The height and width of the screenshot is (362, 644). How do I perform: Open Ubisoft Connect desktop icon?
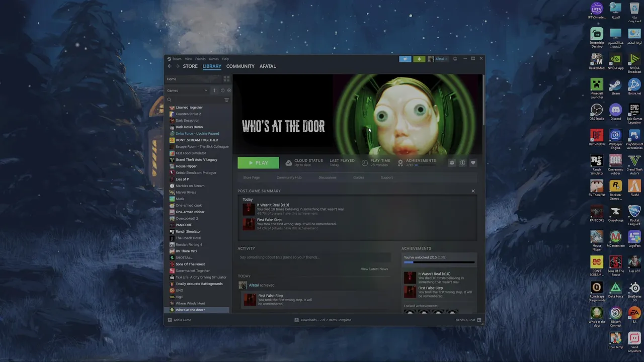[615, 317]
